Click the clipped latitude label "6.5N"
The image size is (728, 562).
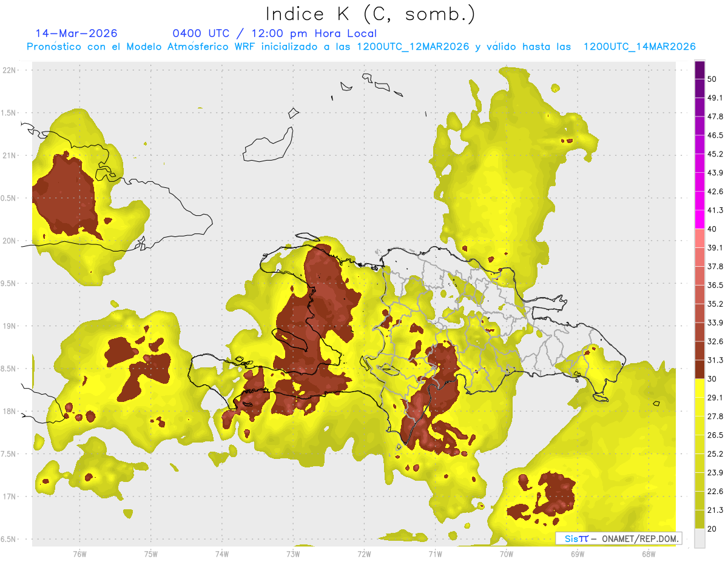coord(8,539)
